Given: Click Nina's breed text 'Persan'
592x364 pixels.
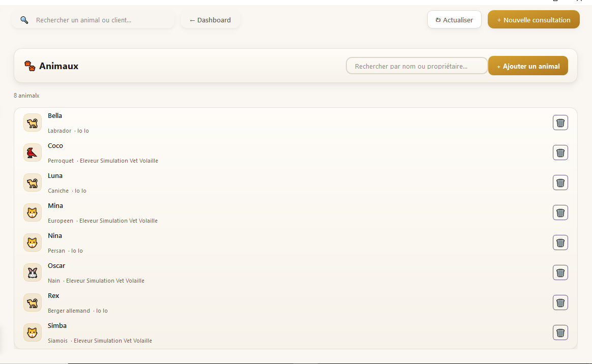Looking at the screenshot, I should [x=56, y=251].
